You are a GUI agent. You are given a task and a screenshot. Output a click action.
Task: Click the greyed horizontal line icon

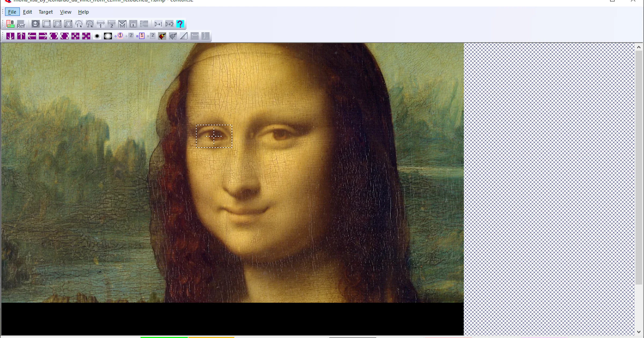[195, 36]
